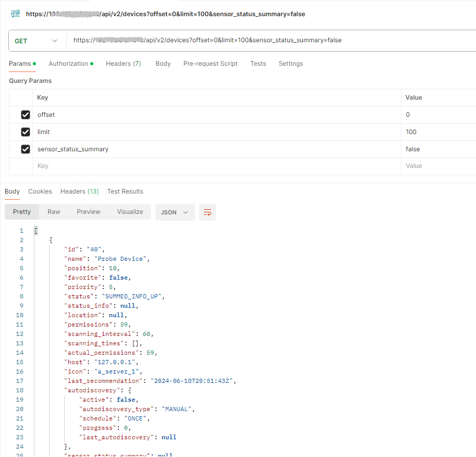
Task: Switch to the Authorization tab
Action: pyautogui.click(x=68, y=64)
